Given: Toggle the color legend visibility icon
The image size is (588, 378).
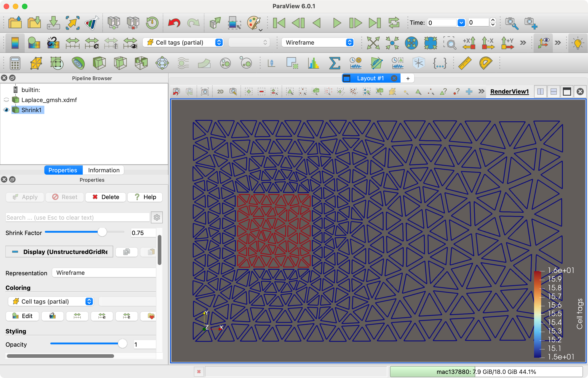Looking at the screenshot, I should (15, 43).
